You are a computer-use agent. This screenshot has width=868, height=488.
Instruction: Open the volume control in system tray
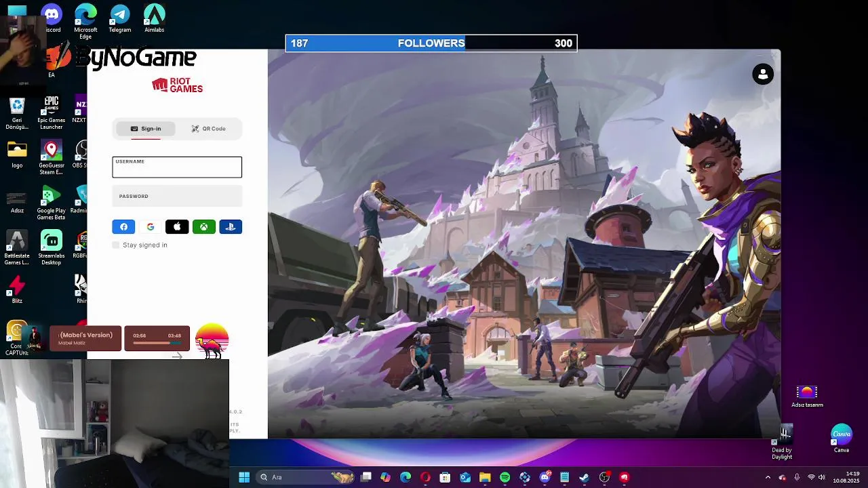[x=821, y=477]
